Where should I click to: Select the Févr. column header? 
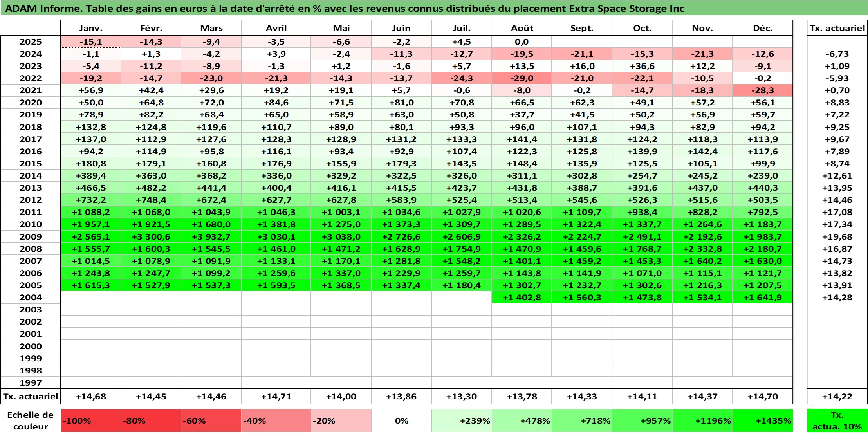(x=151, y=28)
